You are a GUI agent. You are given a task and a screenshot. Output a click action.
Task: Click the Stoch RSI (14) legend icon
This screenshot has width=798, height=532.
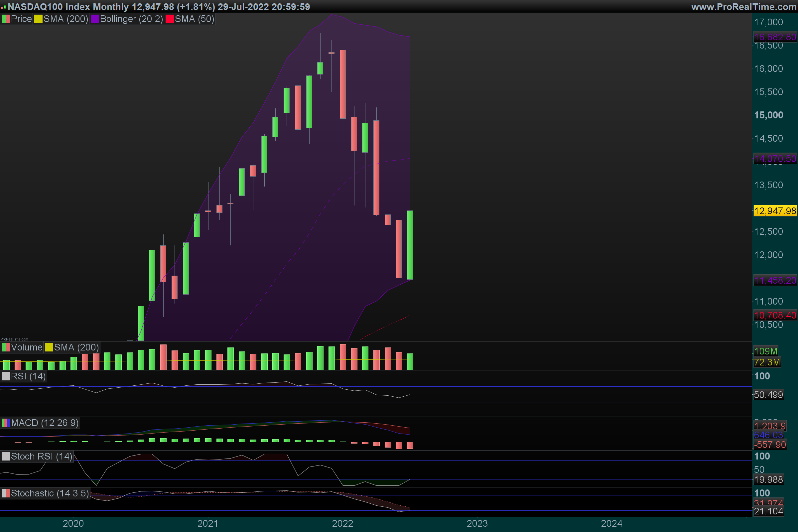pos(6,456)
